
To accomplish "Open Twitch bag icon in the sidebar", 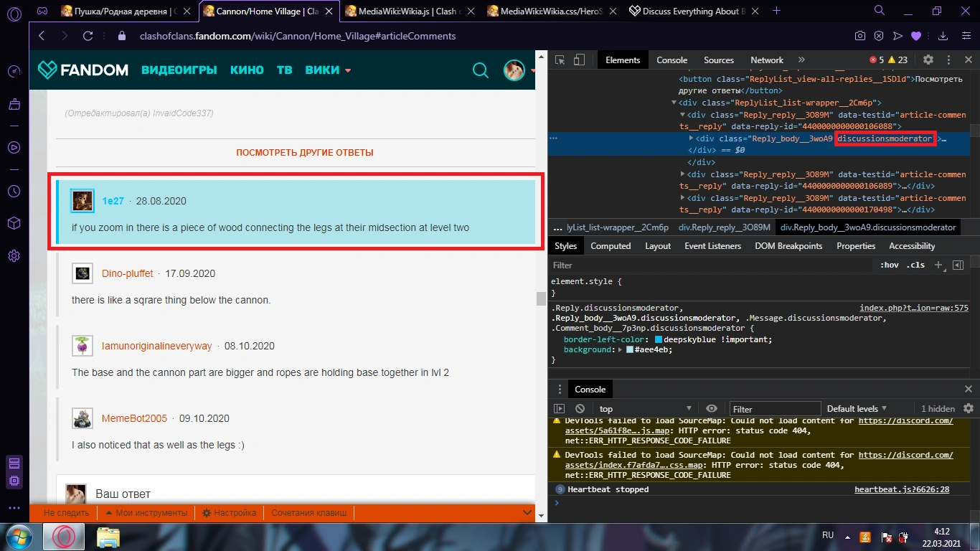I will click(14, 105).
